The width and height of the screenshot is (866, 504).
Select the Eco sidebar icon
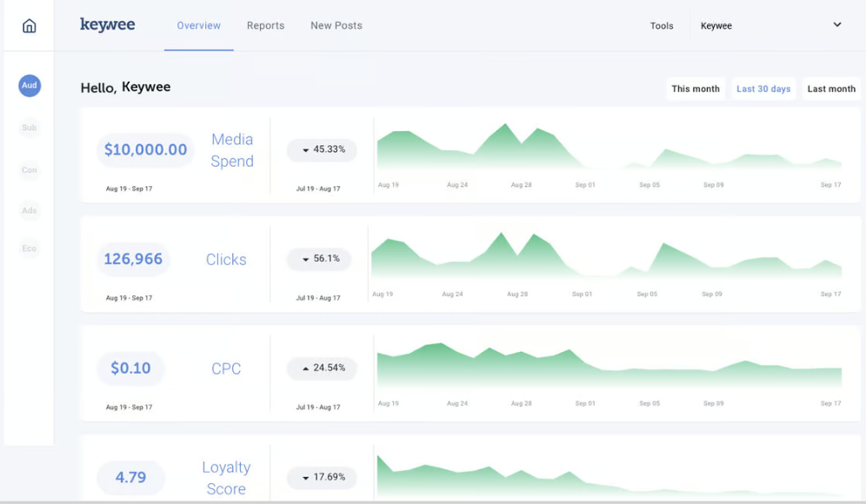tap(30, 249)
